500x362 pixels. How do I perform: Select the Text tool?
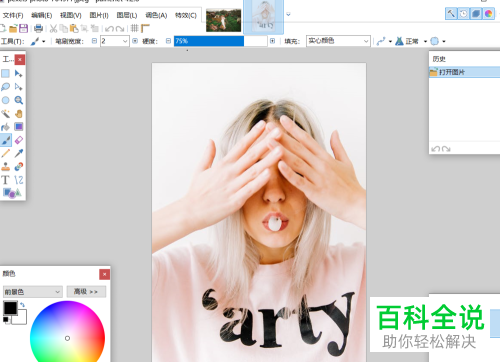click(5, 180)
